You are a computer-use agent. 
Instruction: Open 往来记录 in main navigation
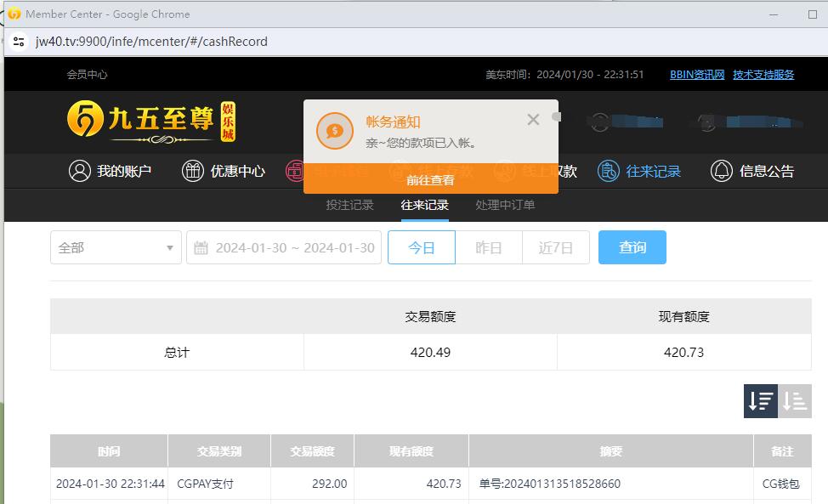639,171
